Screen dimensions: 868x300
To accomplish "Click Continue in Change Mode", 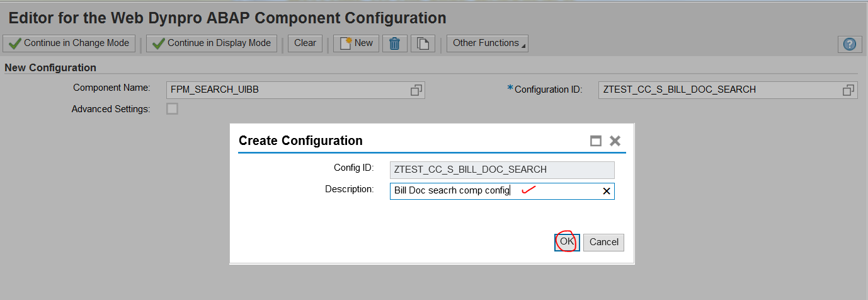I will coord(69,43).
